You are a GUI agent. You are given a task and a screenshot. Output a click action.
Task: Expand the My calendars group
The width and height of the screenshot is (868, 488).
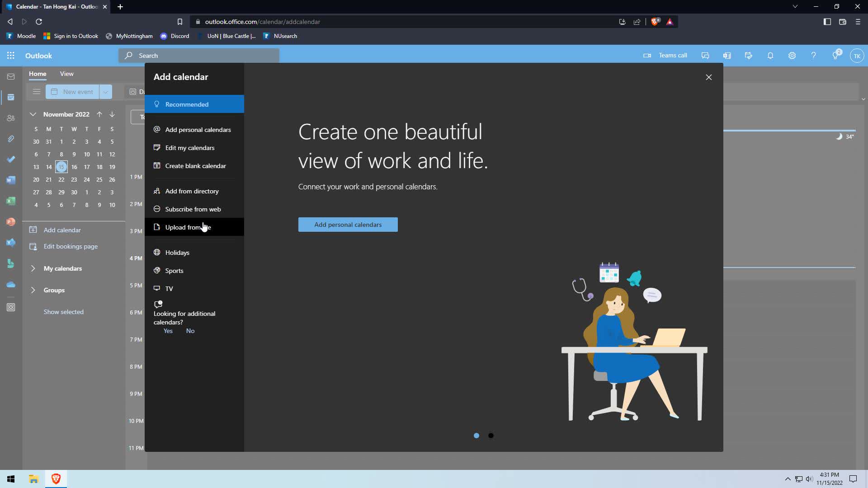pyautogui.click(x=33, y=268)
